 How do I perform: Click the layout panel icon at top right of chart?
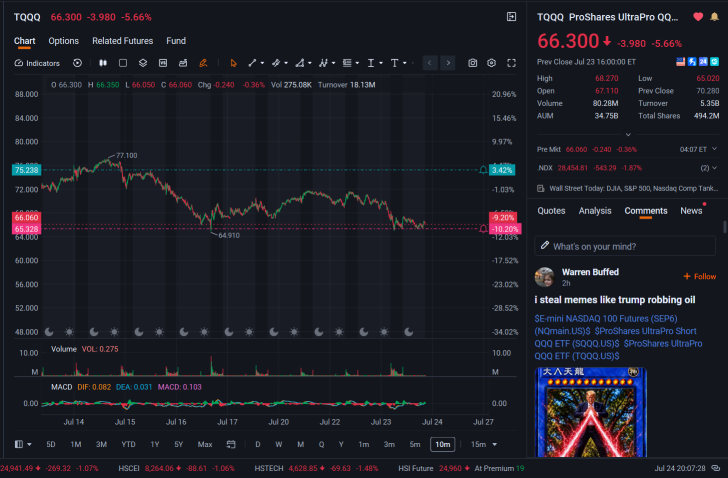point(511,17)
